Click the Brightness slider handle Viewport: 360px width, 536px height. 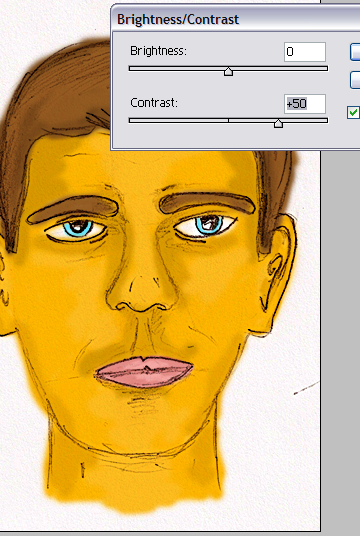(x=228, y=71)
